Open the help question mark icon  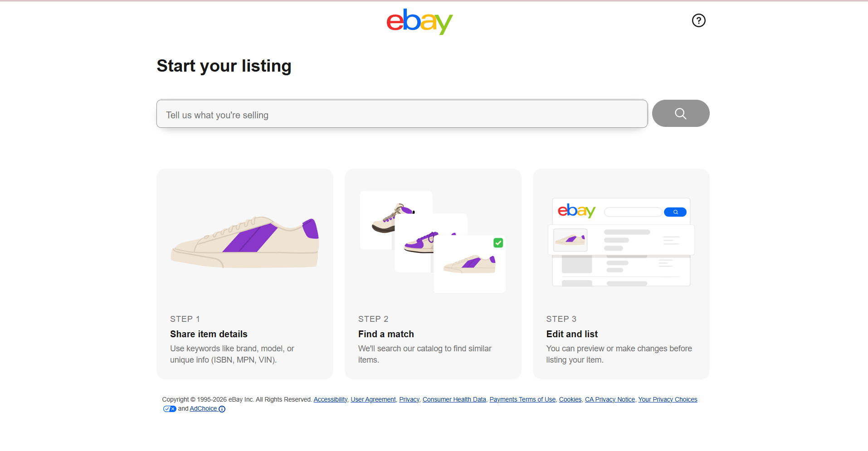click(x=698, y=20)
